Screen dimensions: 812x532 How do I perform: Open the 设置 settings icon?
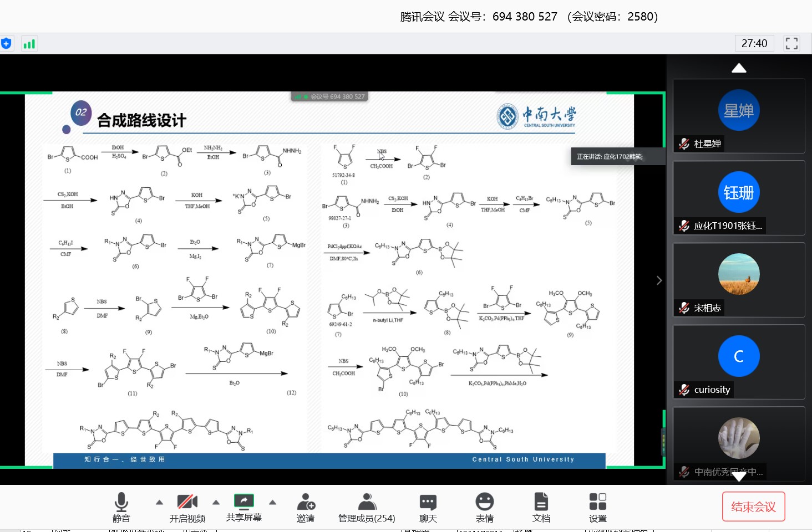[597, 502]
